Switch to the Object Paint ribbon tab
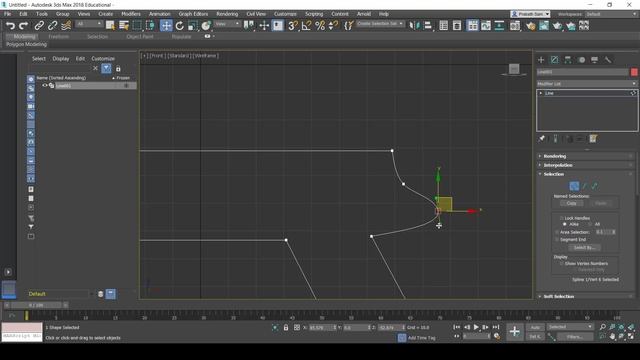 coord(140,36)
